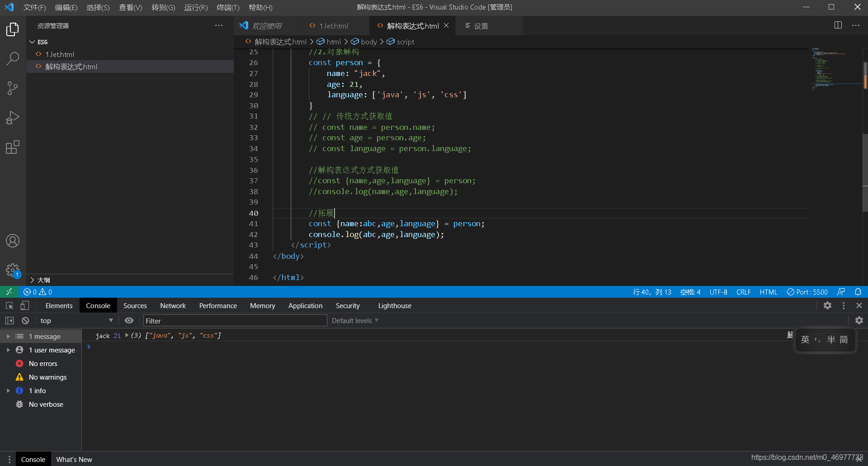The height and width of the screenshot is (466, 868).
Task: Switch to the Network DevTools tab
Action: (x=173, y=305)
